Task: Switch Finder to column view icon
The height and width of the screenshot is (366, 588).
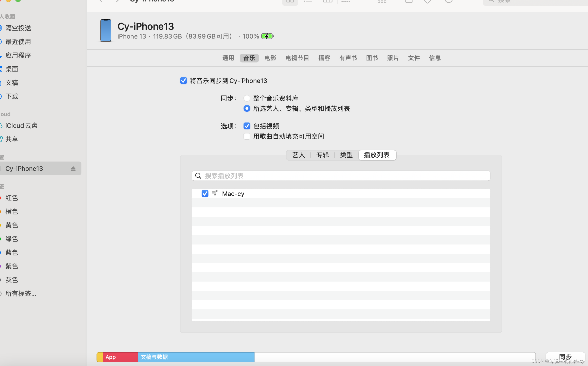Action: click(x=327, y=1)
